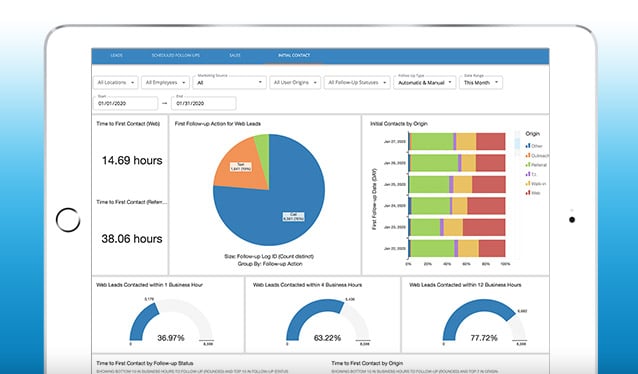The width and height of the screenshot is (638, 374).
Task: Click the End date field 01/31/2020
Action: click(204, 103)
